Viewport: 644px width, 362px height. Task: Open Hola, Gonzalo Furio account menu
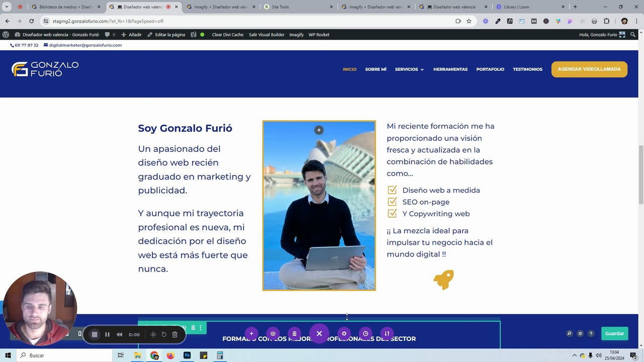(x=602, y=35)
